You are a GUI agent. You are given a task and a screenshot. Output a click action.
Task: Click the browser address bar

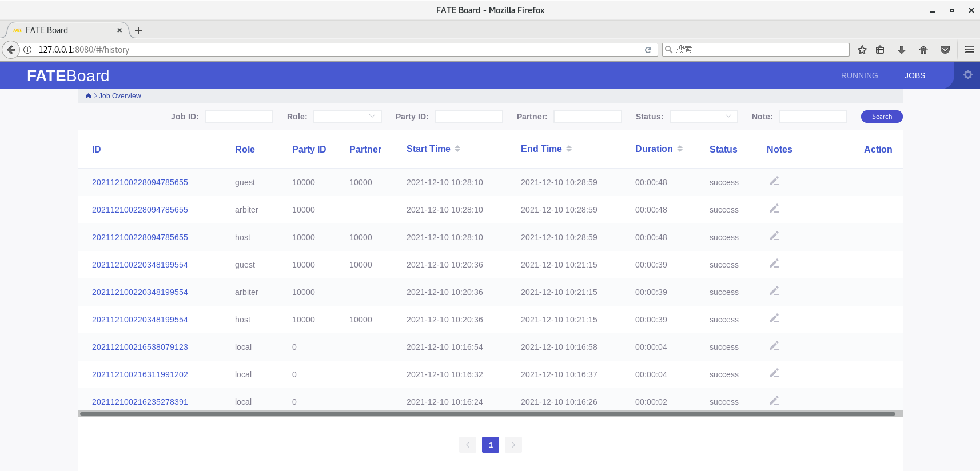(336, 50)
